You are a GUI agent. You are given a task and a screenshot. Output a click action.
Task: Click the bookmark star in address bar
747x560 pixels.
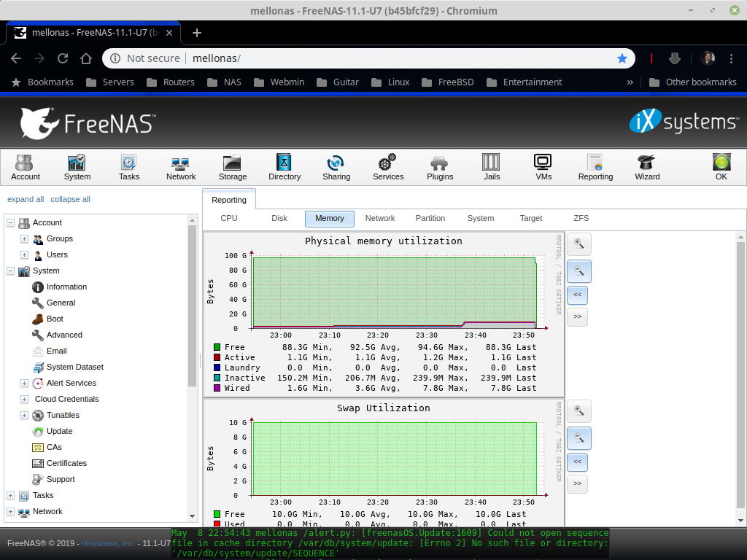tap(622, 58)
